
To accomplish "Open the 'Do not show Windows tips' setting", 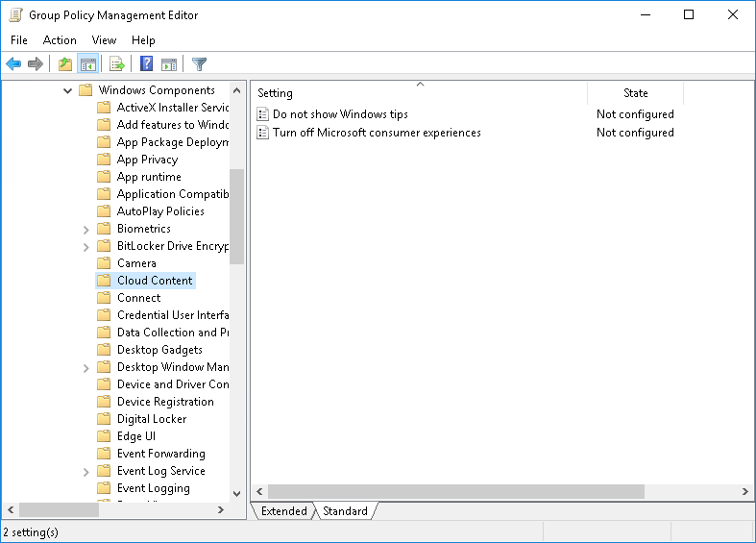I will [x=340, y=114].
